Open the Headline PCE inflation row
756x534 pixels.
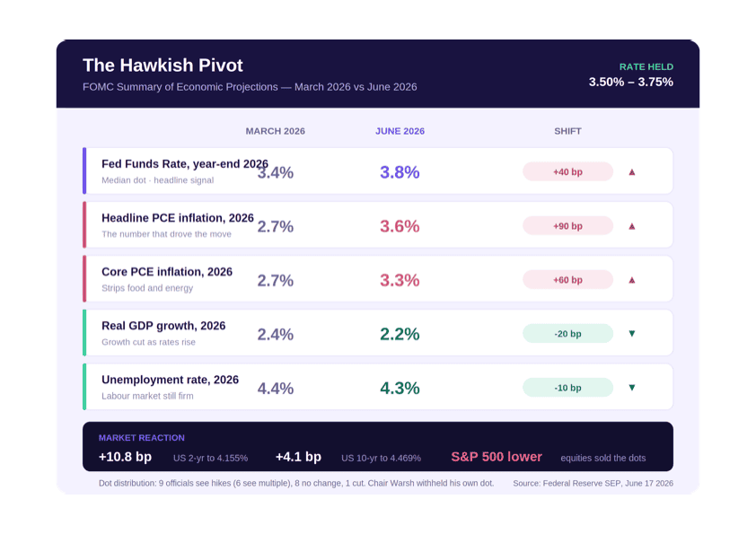click(x=378, y=225)
